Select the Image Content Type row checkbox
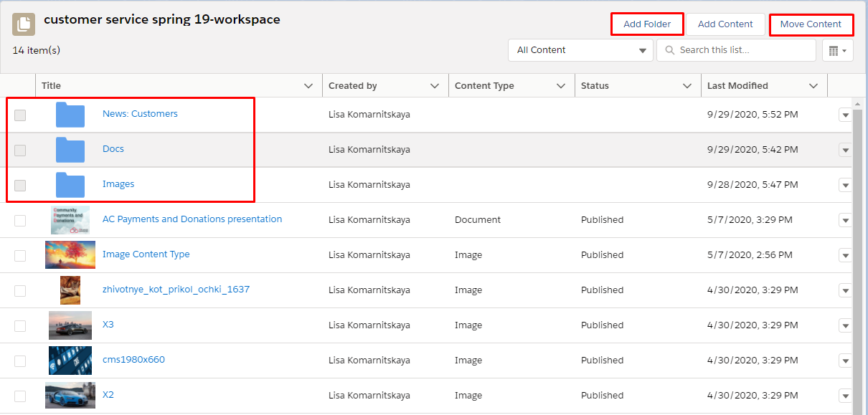Image resolution: width=868 pixels, height=415 pixels. tap(20, 255)
